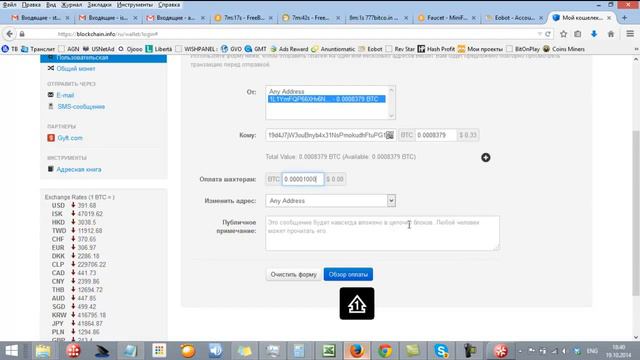This screenshot has height=360, width=640.
Task: Open the Справка menu
Action: pyautogui.click(x=169, y=5)
